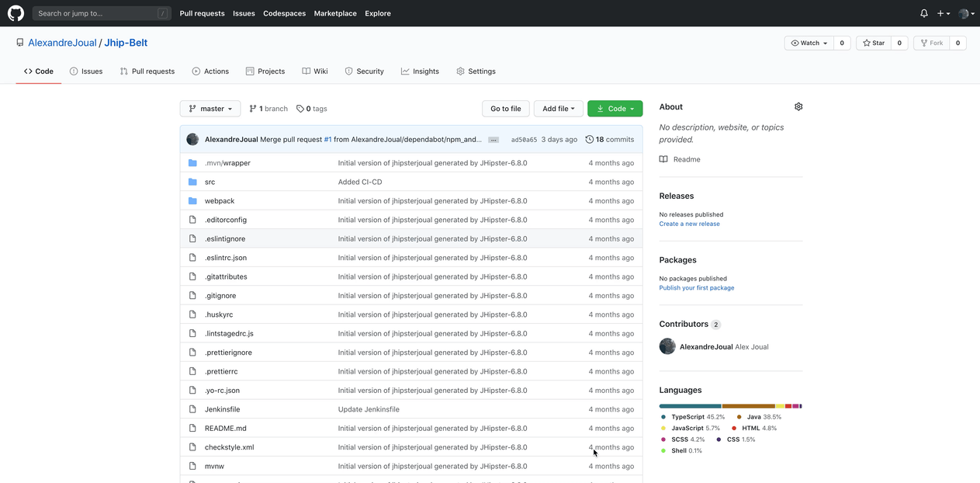Click the Readme book icon
Screen dimensions: 980x483
(663, 159)
